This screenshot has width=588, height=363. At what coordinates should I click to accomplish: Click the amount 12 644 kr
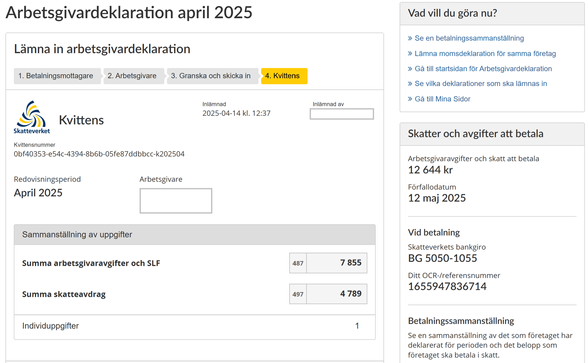tap(430, 170)
